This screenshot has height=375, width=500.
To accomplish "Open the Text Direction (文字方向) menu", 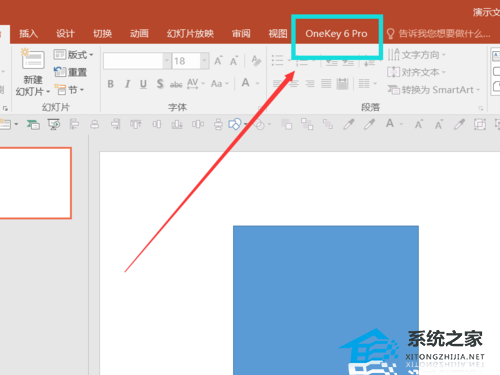I will click(x=417, y=54).
